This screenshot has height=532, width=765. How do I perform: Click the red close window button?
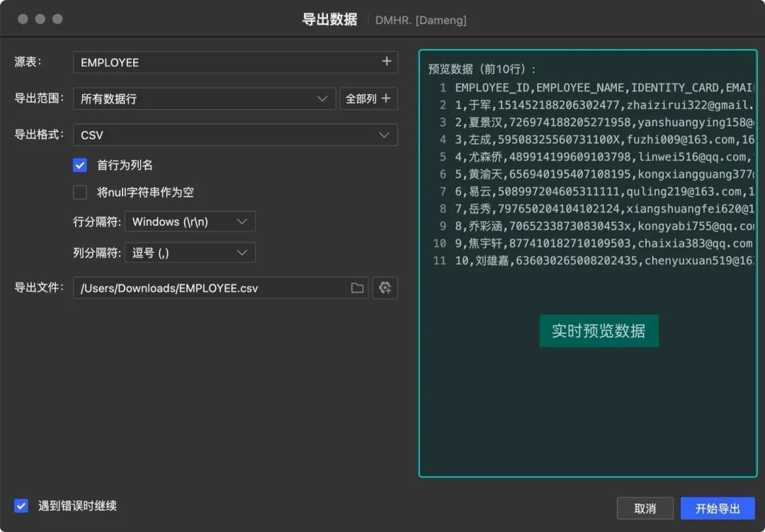23,19
